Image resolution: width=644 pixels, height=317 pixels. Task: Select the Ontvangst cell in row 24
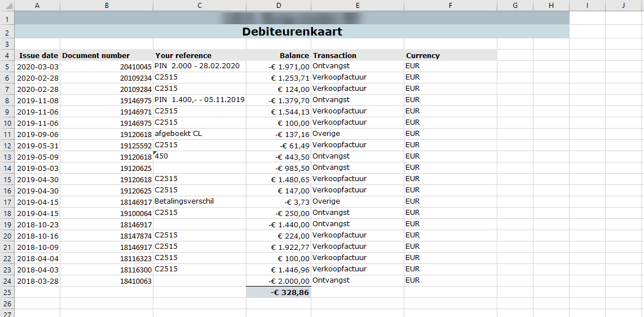pos(358,281)
